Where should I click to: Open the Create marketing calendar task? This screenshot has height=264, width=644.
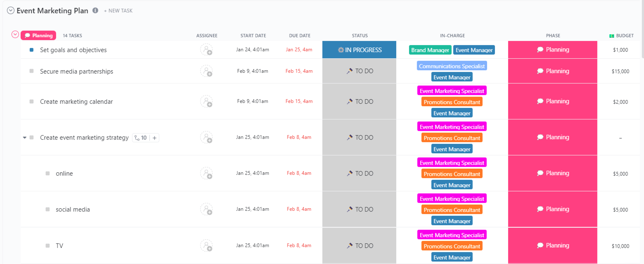coord(76,102)
